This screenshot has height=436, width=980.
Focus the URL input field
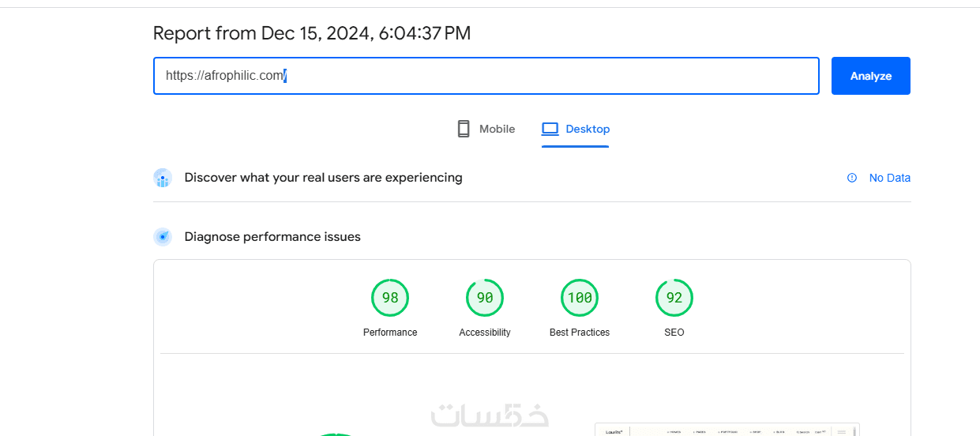pyautogui.click(x=486, y=76)
